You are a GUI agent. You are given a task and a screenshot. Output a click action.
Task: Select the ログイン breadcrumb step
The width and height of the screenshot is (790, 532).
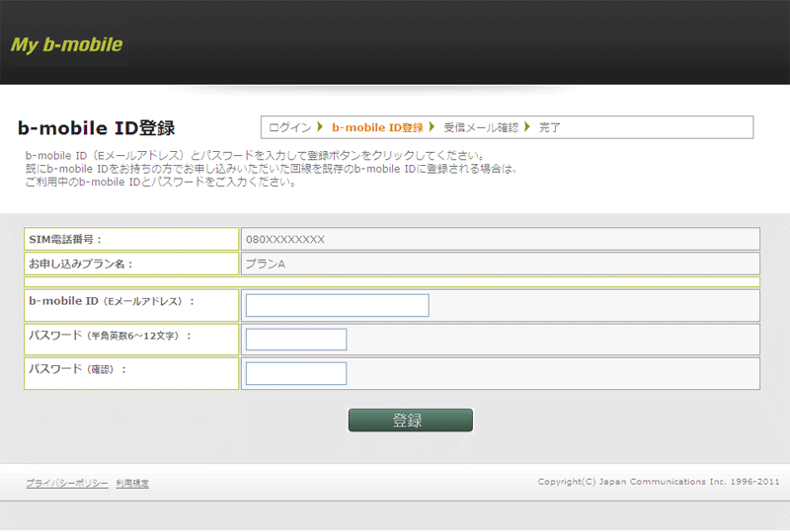pyautogui.click(x=289, y=127)
